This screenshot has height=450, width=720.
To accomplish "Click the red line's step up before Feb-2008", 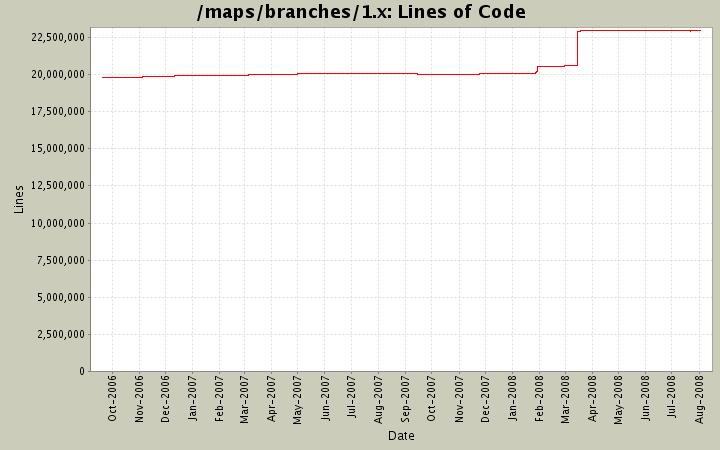I will click(x=537, y=70).
